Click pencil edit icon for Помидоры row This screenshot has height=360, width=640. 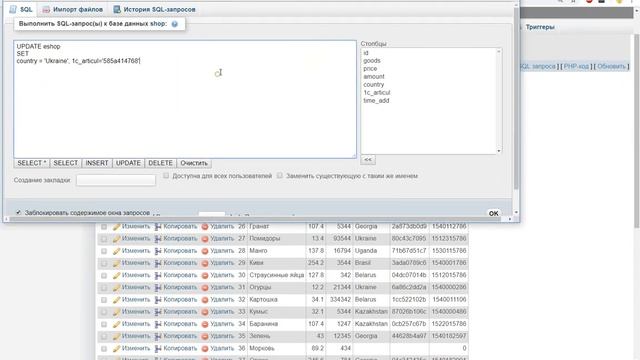117,239
